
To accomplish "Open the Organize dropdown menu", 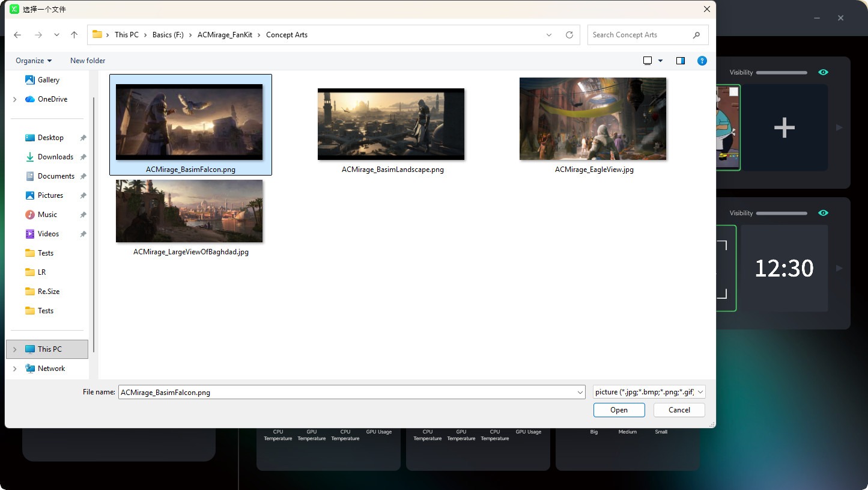I will pos(34,61).
